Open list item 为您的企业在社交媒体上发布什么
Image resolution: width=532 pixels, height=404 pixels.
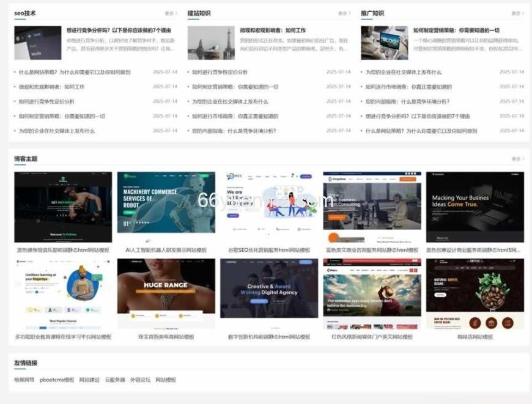(59, 130)
